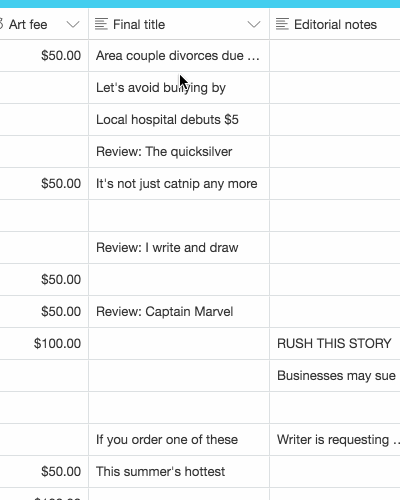This screenshot has height=500, width=400.
Task: Click the 'Review: Captain Marvel' title cell
Action: tap(179, 312)
